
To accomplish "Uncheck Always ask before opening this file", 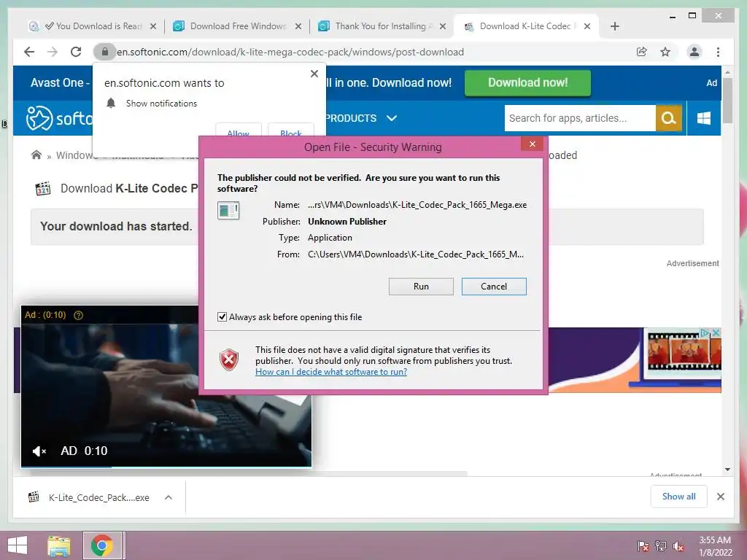I will click(x=222, y=317).
